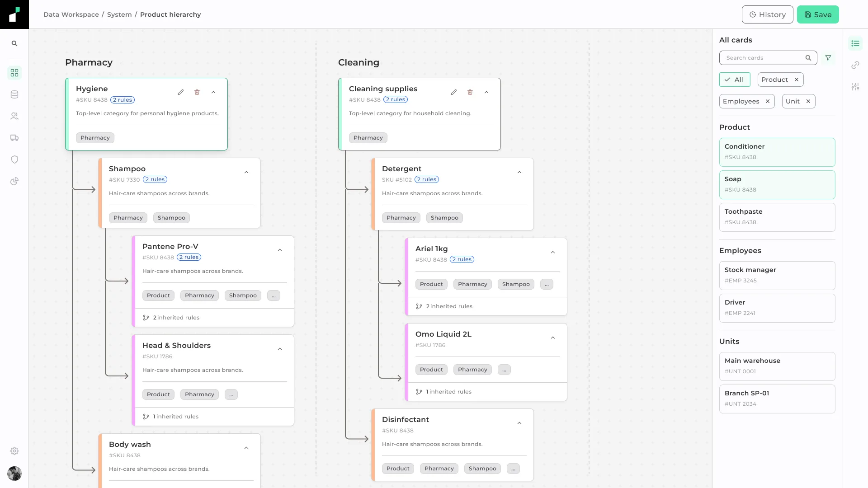Click the magnifier icon in Search cards field
Screen dimensions: 868x488
[x=808, y=58]
